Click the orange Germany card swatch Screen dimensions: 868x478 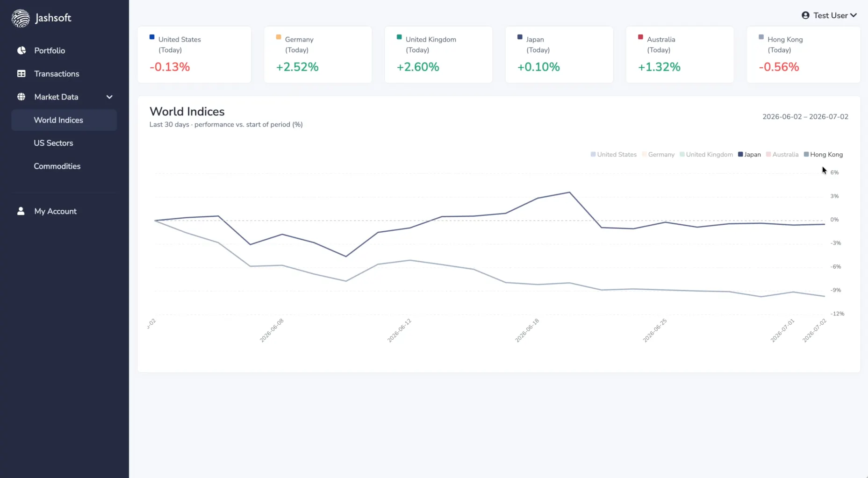[279, 37]
